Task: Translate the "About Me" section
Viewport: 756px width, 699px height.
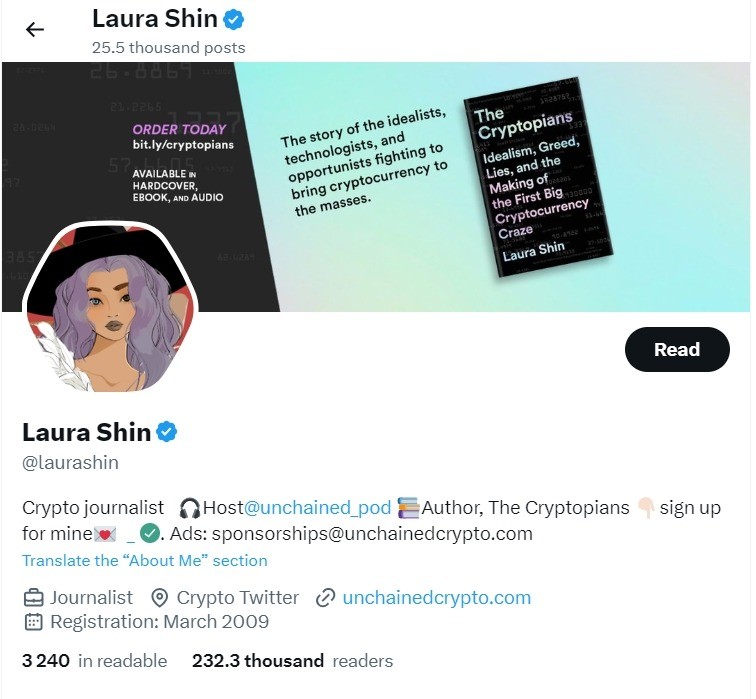Action: (x=145, y=561)
